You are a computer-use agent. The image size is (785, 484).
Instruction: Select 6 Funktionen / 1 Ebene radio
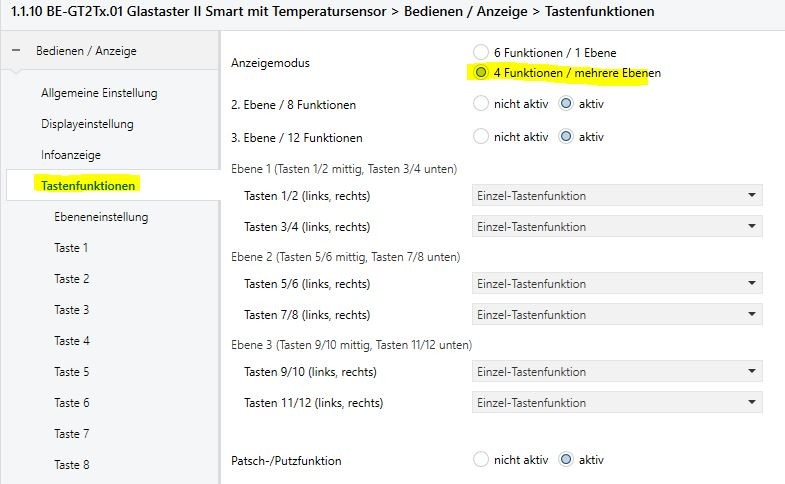(x=481, y=52)
